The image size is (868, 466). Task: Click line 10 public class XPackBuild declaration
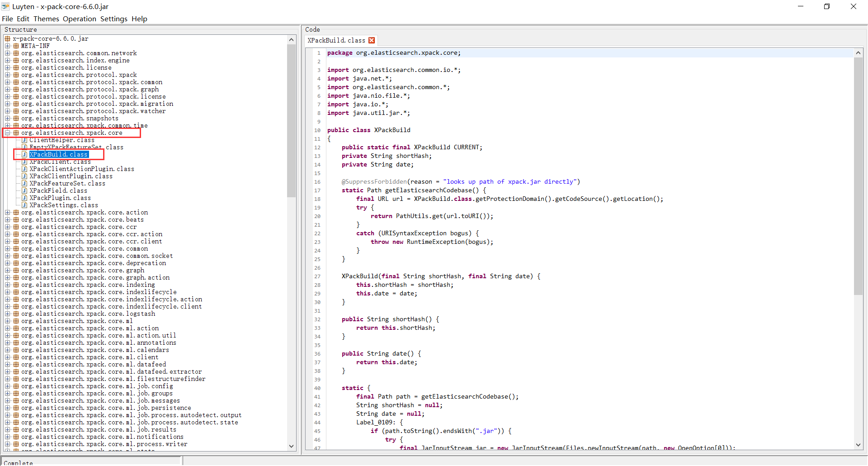tap(369, 130)
